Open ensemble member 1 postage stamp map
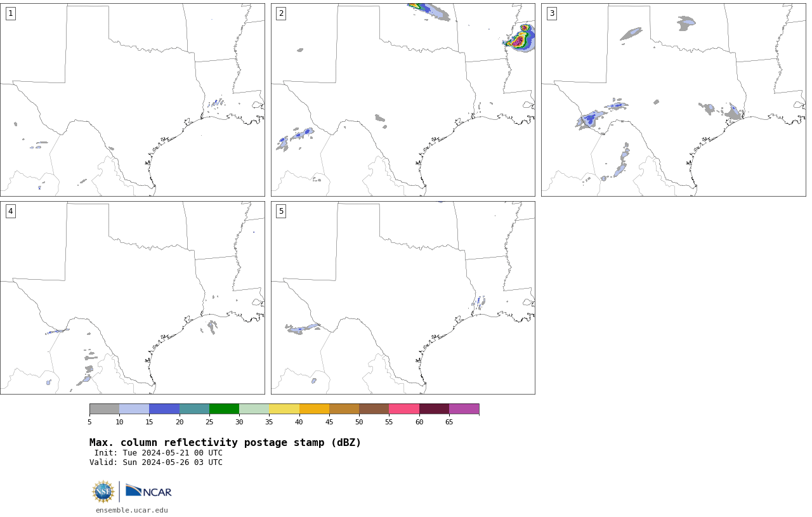Image resolution: width=812 pixels, height=517 pixels. 133,100
